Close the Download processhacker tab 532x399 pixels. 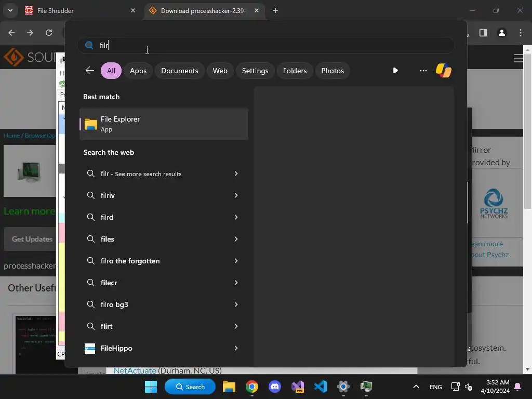(257, 10)
